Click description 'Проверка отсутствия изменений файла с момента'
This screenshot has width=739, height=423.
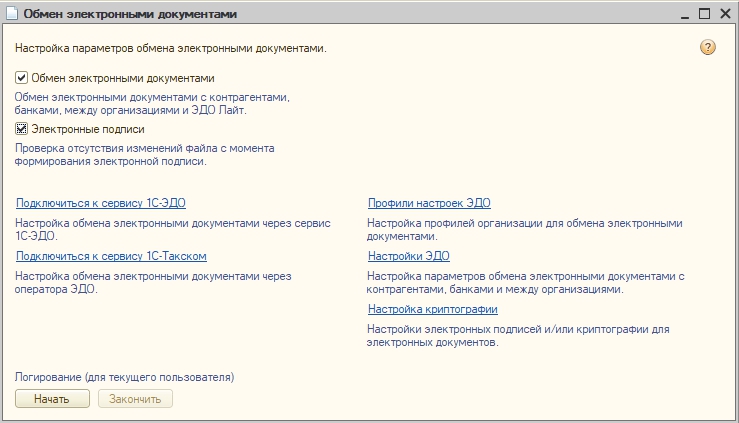point(145,148)
